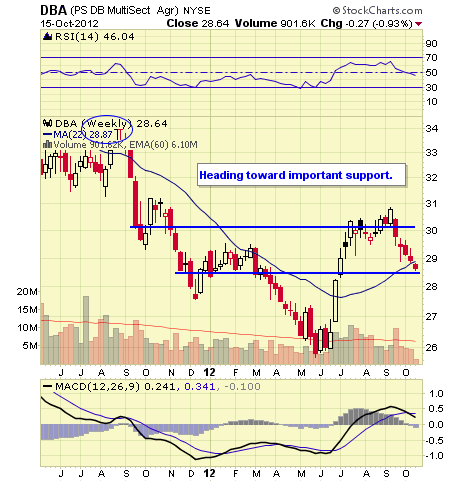Image resolution: width=460 pixels, height=482 pixels.
Task: Click the 90 label on RSI axis
Action: tap(431, 44)
